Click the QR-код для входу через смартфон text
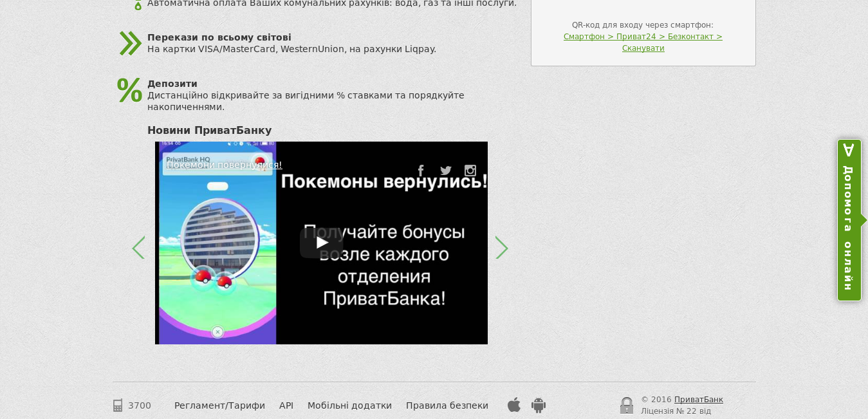Viewport: 868px width, 419px height. 643,25
